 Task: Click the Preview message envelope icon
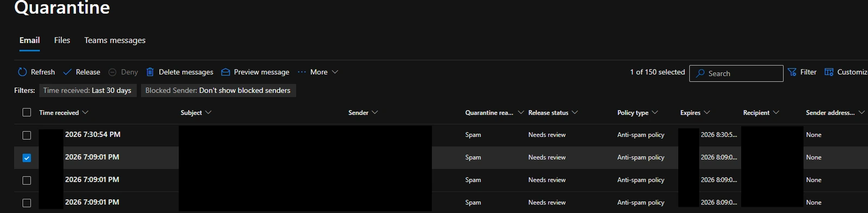tap(226, 72)
